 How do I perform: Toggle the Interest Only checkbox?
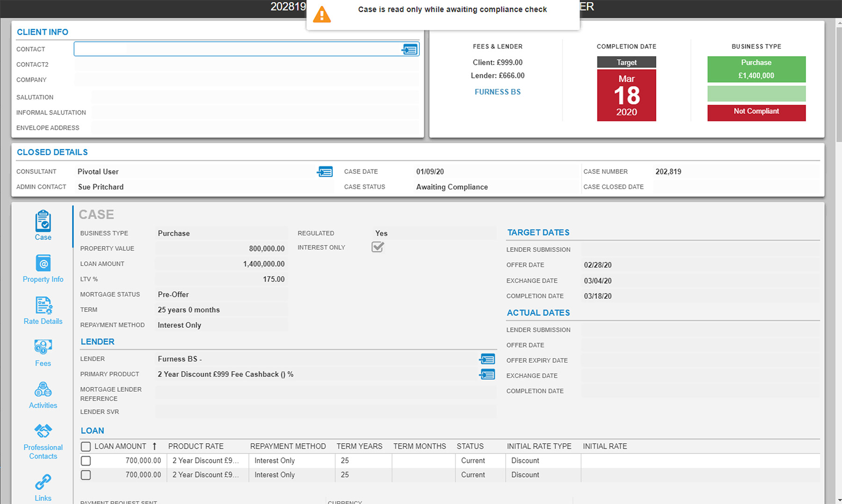(377, 247)
